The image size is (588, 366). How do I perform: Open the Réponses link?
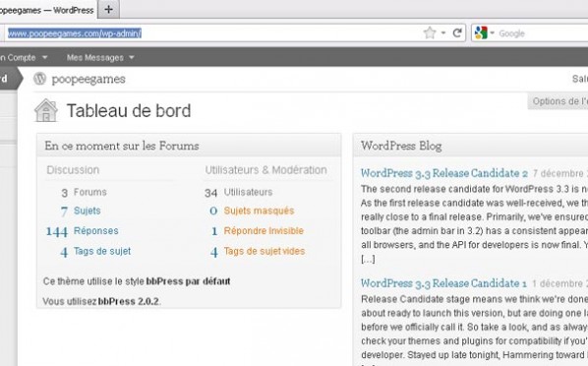click(x=96, y=231)
